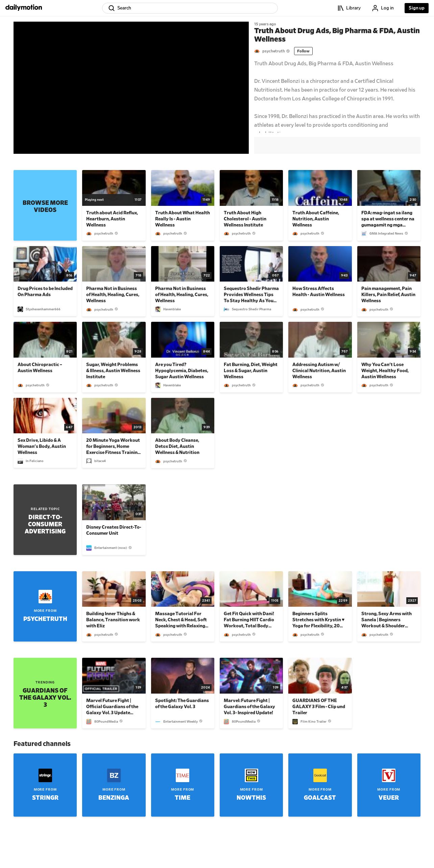Open Truth About What Health Really Is thumbnail

pos(183,188)
